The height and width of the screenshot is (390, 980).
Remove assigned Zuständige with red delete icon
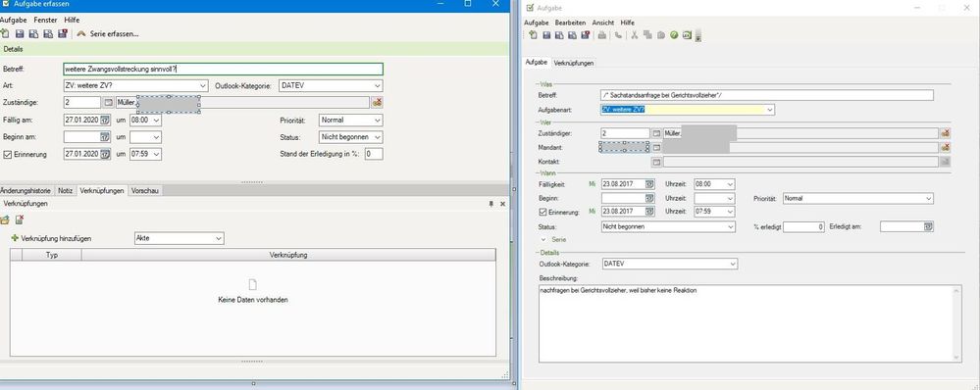pyautogui.click(x=377, y=102)
